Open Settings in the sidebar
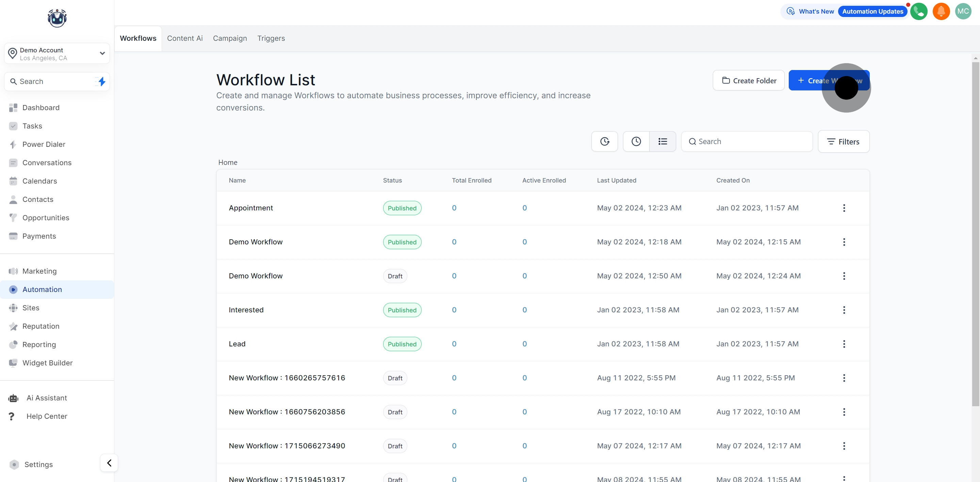 coord(38,465)
